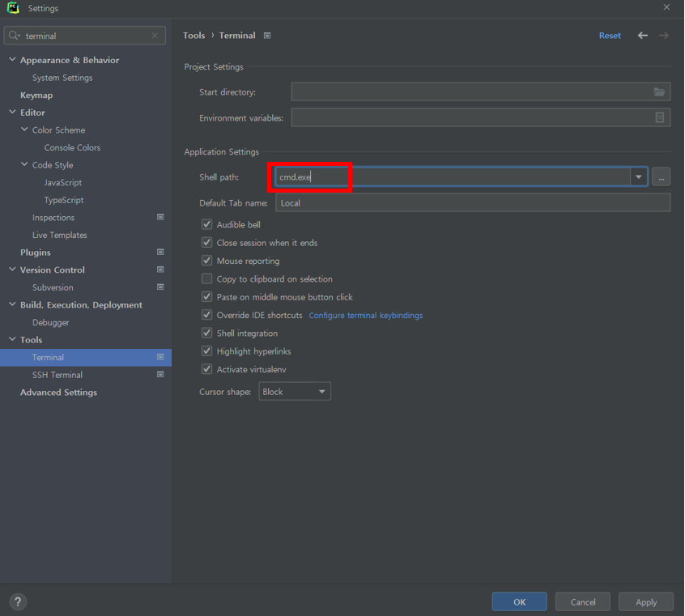Click Tools in the breadcrumb
The height and width of the screenshot is (616, 685).
click(194, 36)
